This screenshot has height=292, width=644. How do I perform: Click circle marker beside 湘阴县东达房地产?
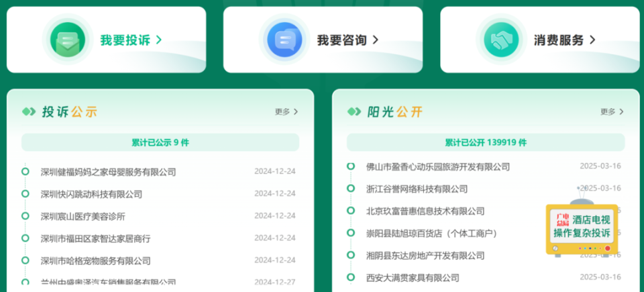(x=351, y=255)
